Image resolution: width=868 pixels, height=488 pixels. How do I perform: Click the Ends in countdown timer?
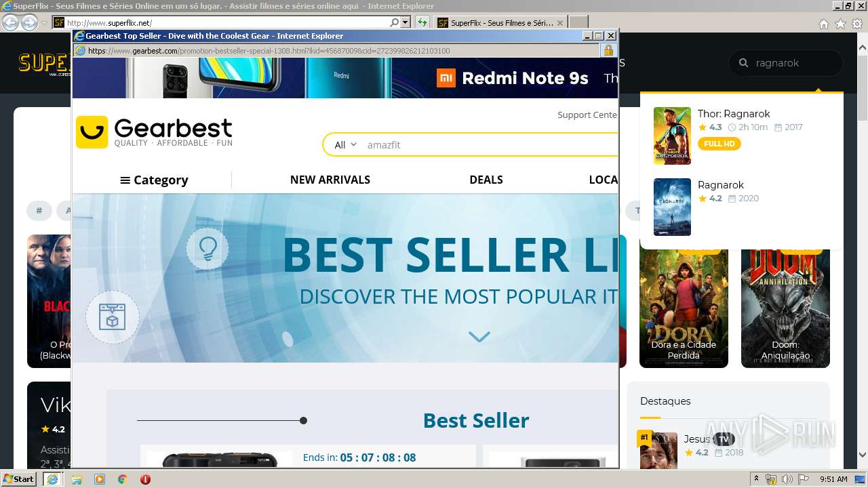point(359,457)
